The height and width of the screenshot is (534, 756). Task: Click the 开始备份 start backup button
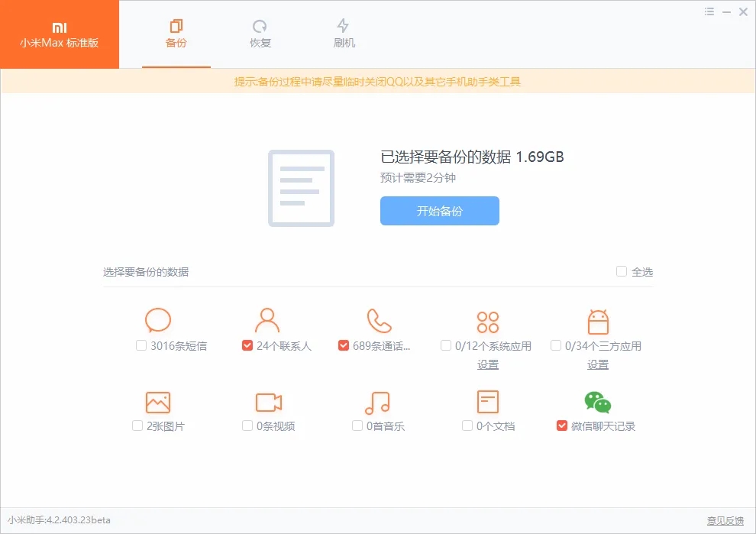(439, 212)
